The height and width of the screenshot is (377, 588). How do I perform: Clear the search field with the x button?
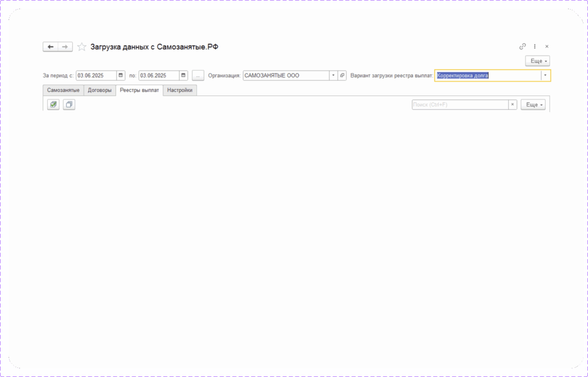tap(513, 105)
